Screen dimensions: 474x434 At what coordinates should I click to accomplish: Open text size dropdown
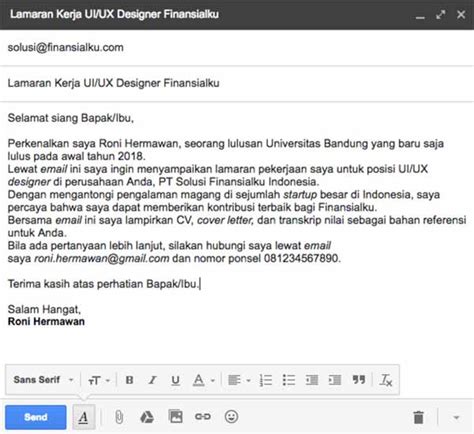pyautogui.click(x=99, y=380)
